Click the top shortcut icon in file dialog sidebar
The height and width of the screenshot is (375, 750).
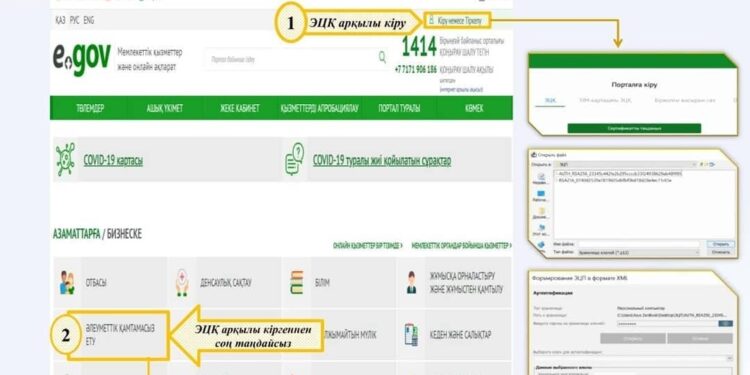pos(541,179)
